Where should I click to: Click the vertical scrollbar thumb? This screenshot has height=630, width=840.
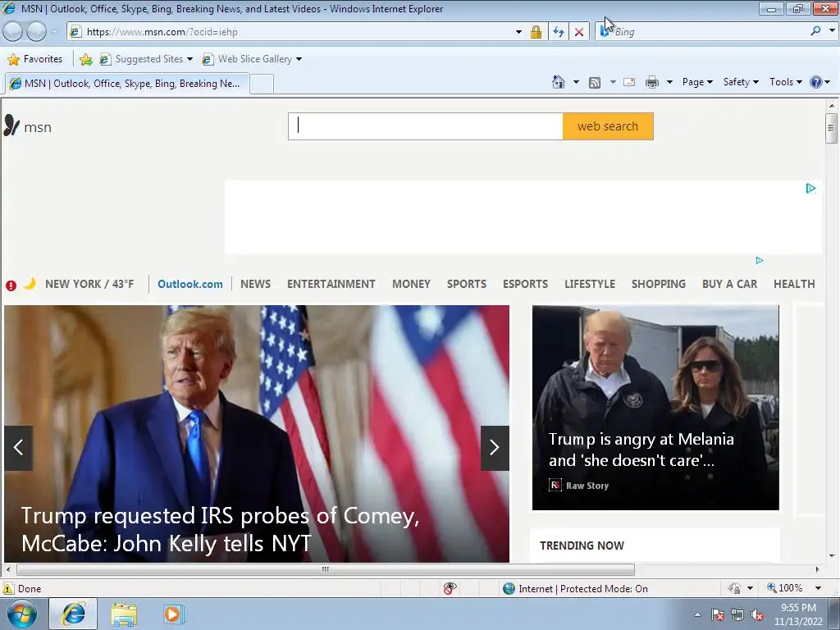[x=831, y=128]
